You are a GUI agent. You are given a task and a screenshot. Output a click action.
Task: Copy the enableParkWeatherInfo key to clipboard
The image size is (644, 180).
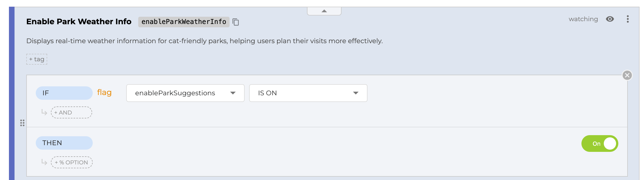[236, 22]
